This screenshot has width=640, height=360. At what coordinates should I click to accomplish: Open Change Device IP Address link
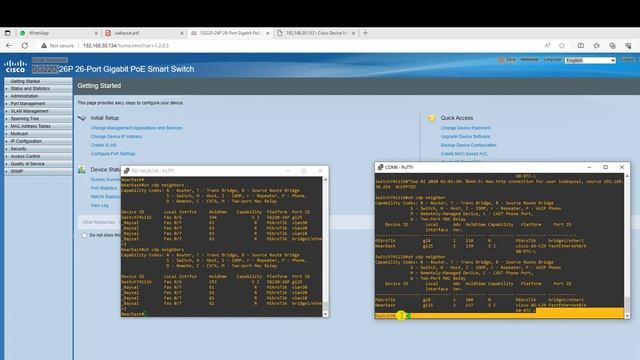point(116,137)
